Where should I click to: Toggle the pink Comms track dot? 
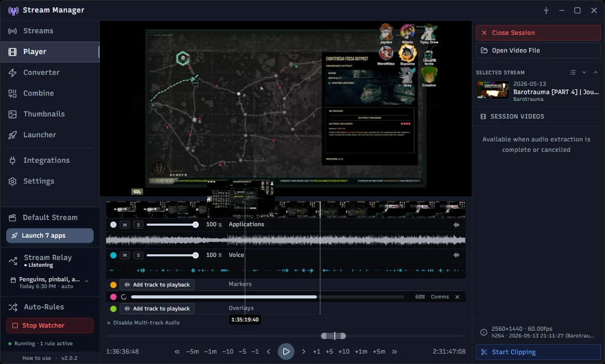coord(113,297)
